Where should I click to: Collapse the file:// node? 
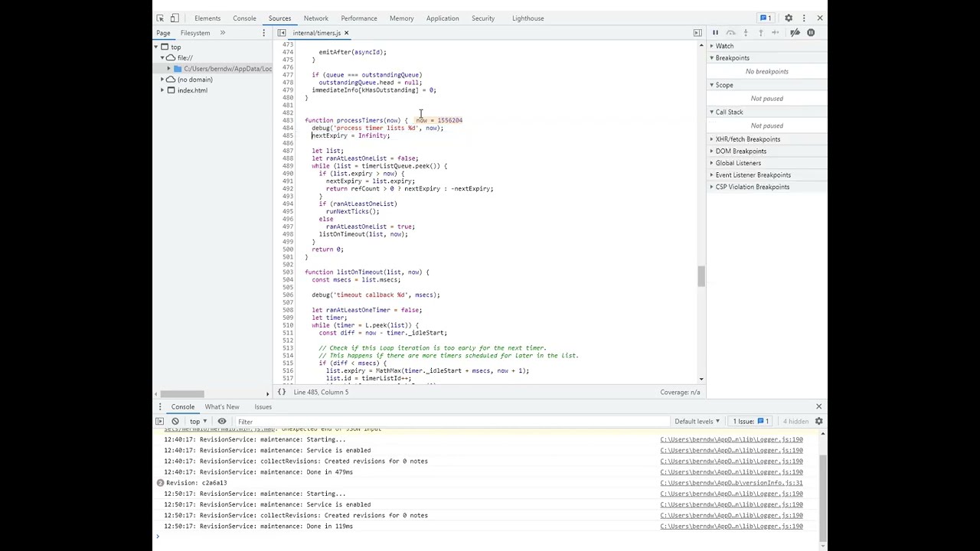click(x=162, y=58)
